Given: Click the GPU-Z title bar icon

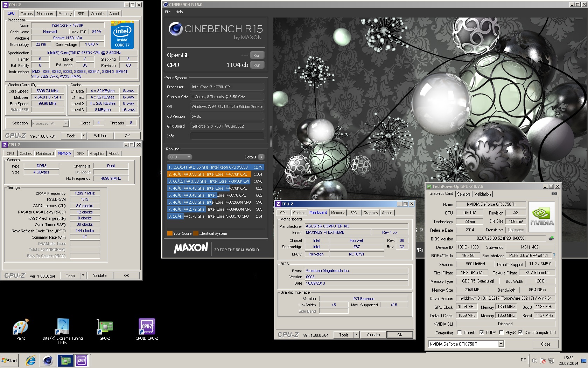Looking at the screenshot, I should coord(429,186).
